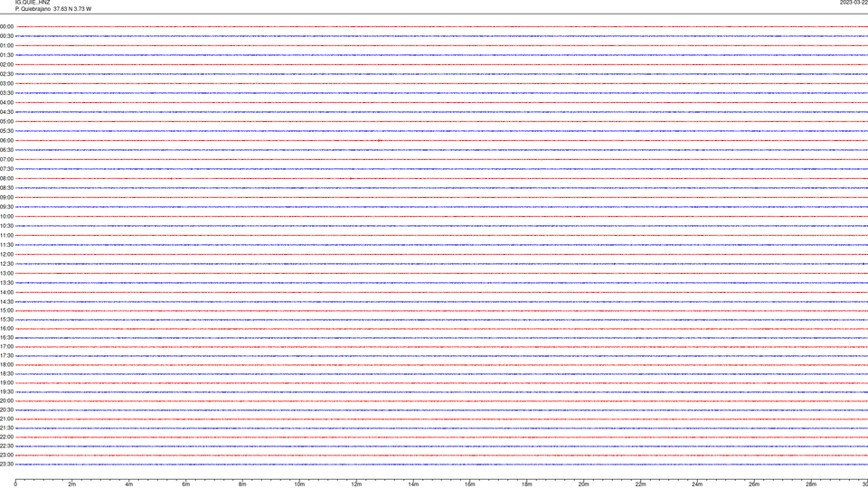The height and width of the screenshot is (488, 868).
Task: Pick the 05:30 time row label
Action: click(x=6, y=131)
